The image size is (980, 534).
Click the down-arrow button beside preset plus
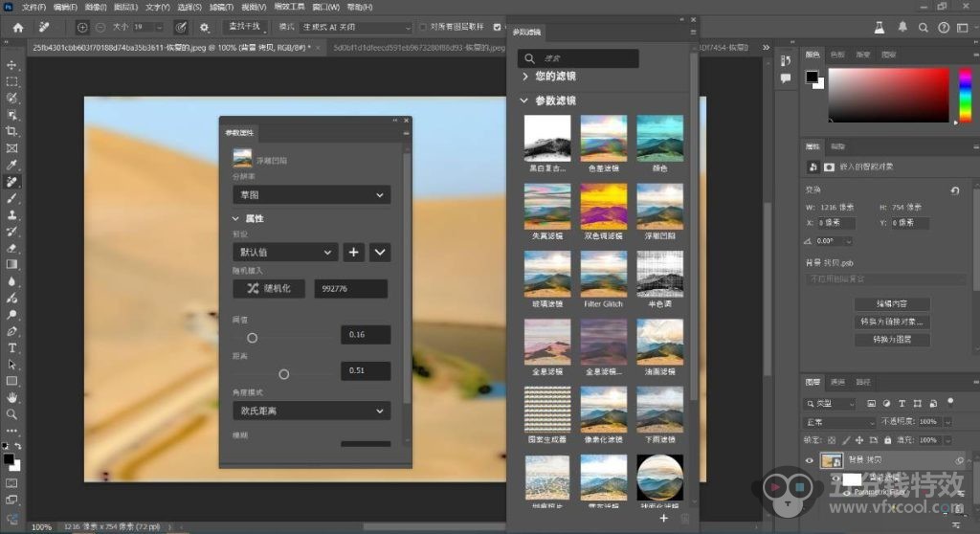pyautogui.click(x=380, y=252)
